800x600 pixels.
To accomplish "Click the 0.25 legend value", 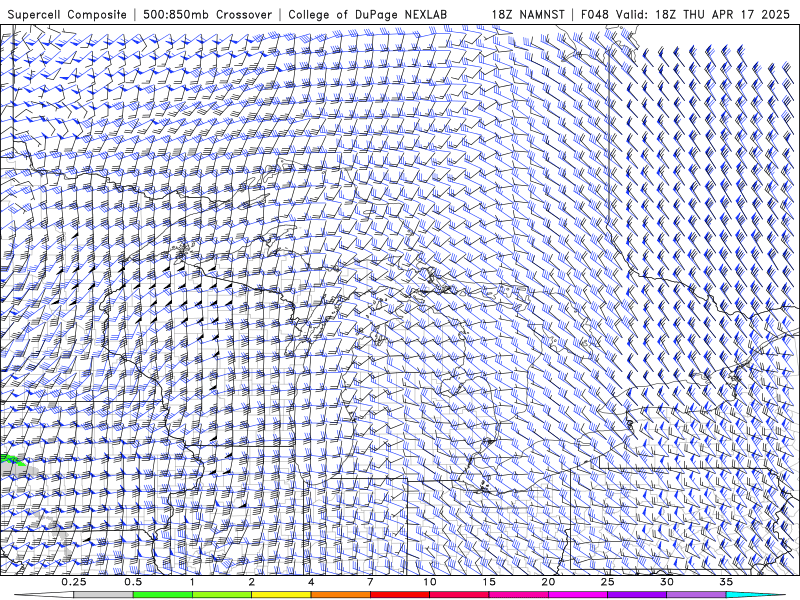I will pos(74,582).
